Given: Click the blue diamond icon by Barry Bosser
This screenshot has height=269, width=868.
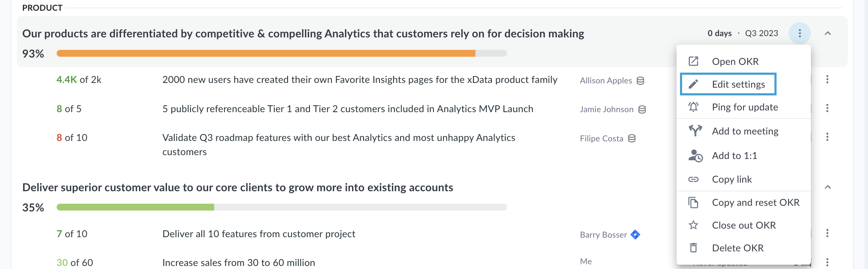Looking at the screenshot, I should (x=635, y=235).
